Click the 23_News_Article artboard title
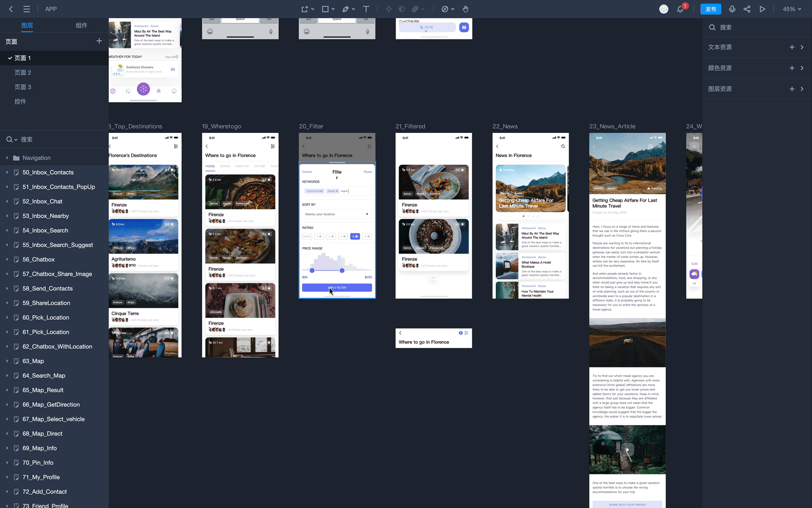The image size is (812, 508). pyautogui.click(x=612, y=126)
